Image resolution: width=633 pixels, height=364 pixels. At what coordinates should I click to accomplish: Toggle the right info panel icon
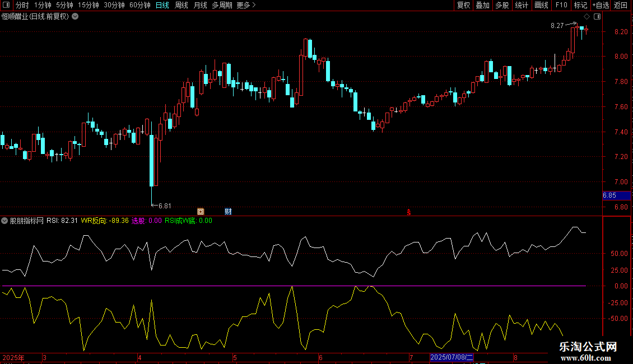click(x=597, y=17)
